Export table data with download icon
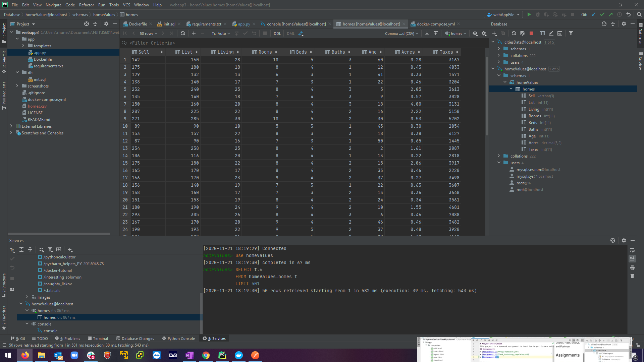The height and width of the screenshot is (362, 644). (427, 33)
